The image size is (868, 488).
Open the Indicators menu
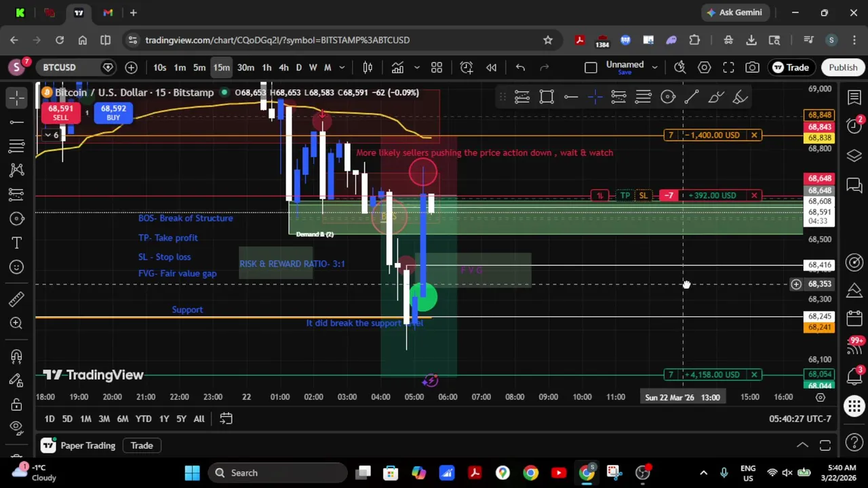[x=397, y=67]
